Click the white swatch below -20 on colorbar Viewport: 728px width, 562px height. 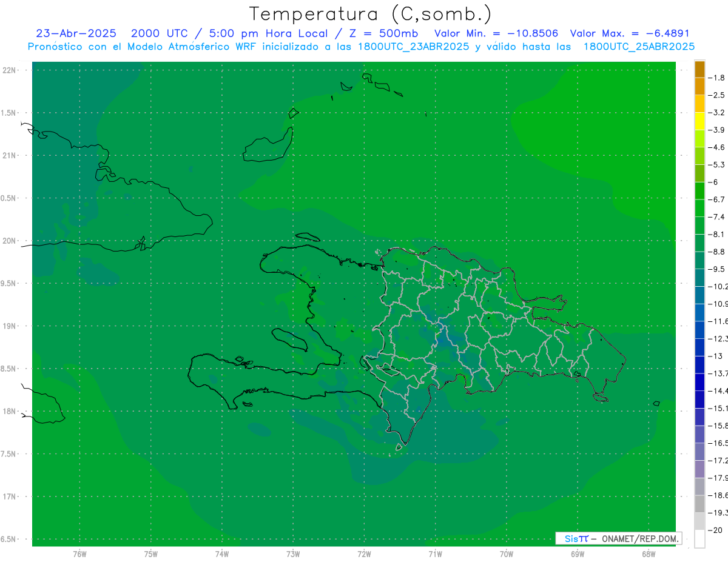(699, 539)
